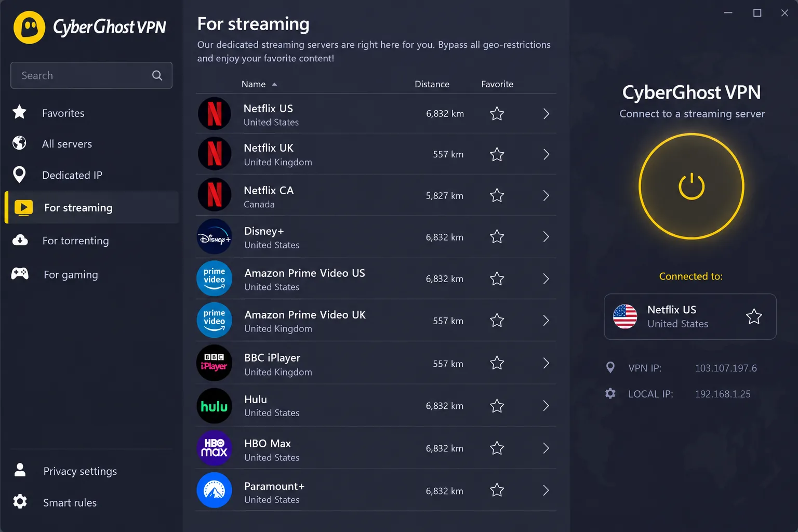Image resolution: width=798 pixels, height=532 pixels.
Task: Click the search magnifier icon
Action: point(157,75)
